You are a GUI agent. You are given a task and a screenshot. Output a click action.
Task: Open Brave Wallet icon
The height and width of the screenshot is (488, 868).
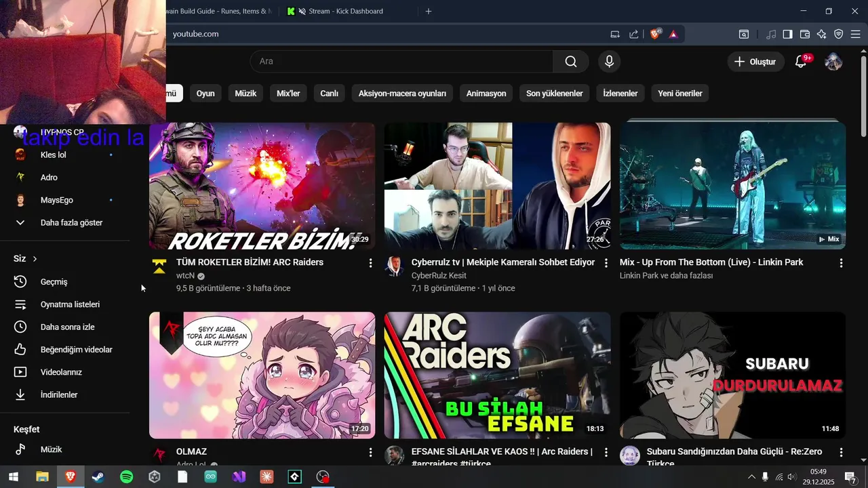[805, 34]
